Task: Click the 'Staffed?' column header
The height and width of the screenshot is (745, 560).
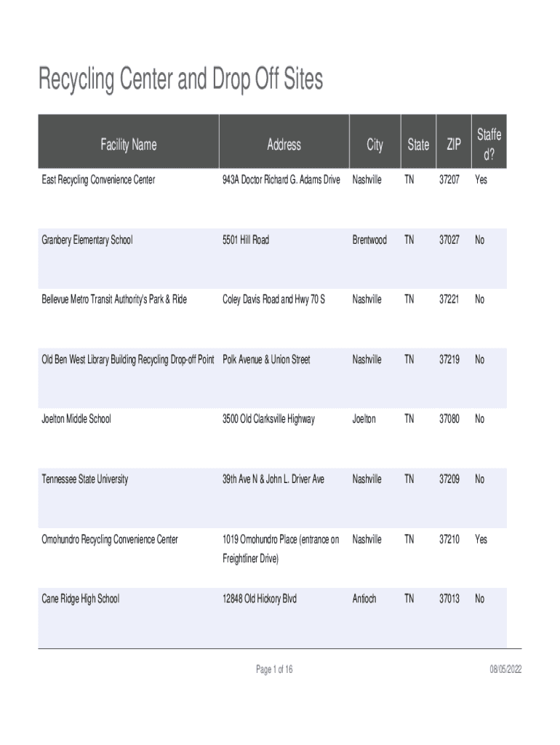Action: (x=489, y=145)
